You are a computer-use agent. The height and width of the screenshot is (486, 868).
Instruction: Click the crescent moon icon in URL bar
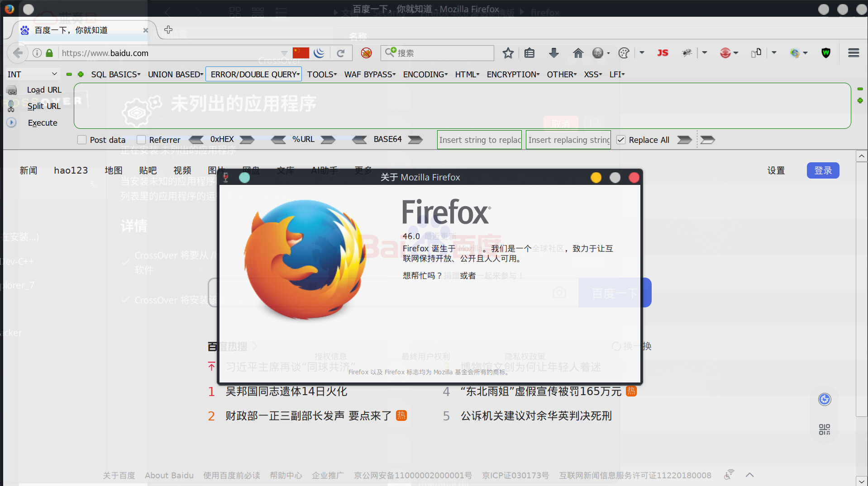pos(319,53)
